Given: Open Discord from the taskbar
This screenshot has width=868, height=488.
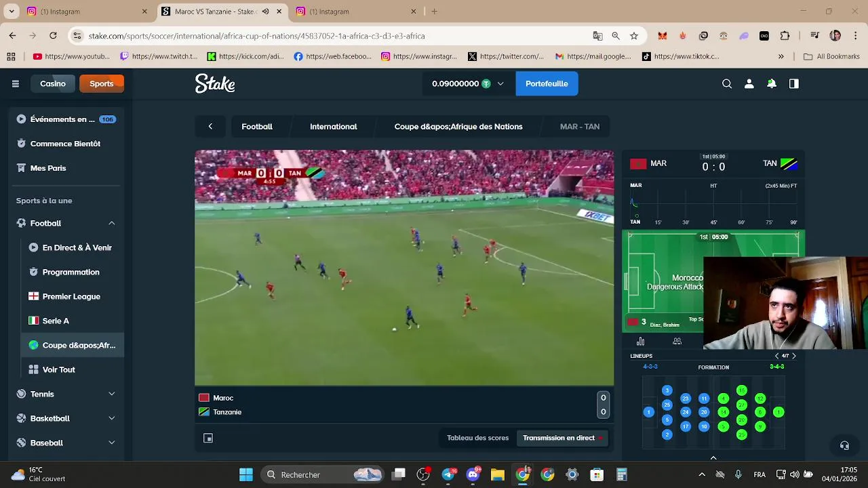Looking at the screenshot, I should [473, 474].
